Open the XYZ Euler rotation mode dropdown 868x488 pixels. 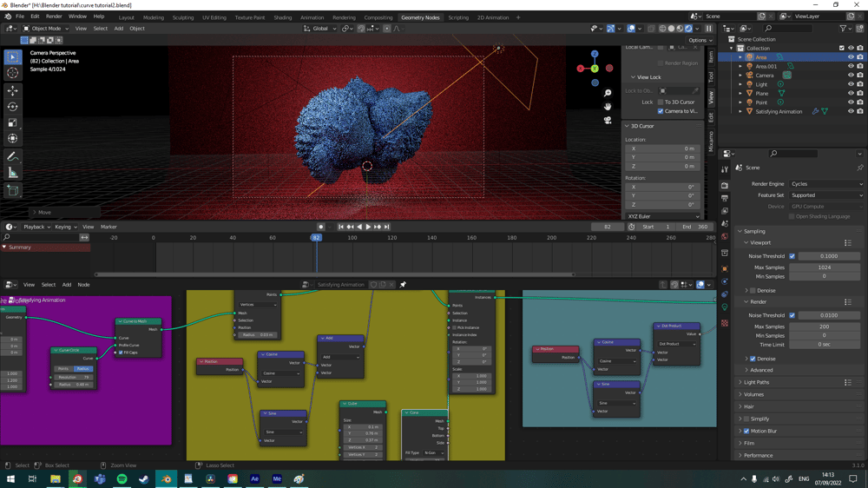click(662, 216)
